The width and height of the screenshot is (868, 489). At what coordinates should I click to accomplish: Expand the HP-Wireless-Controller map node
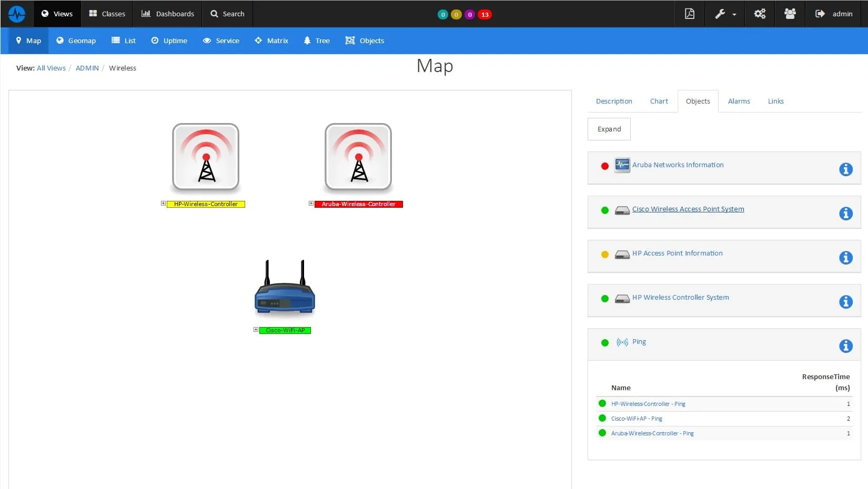[x=163, y=203]
